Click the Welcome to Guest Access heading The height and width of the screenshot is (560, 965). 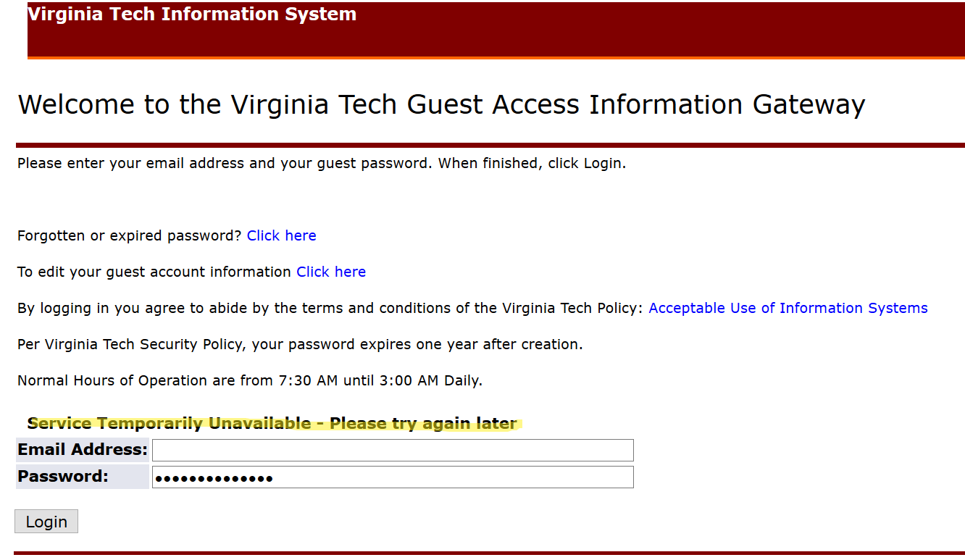point(441,104)
